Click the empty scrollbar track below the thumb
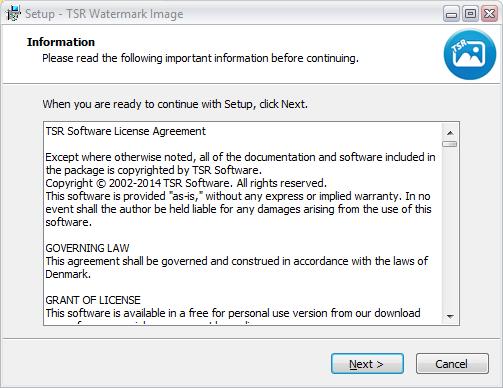This screenshot has width=503, height=388. [x=450, y=228]
